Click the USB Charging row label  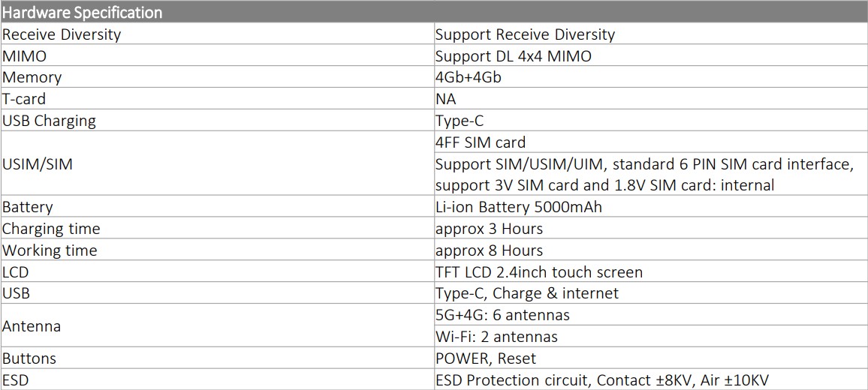[x=49, y=121]
